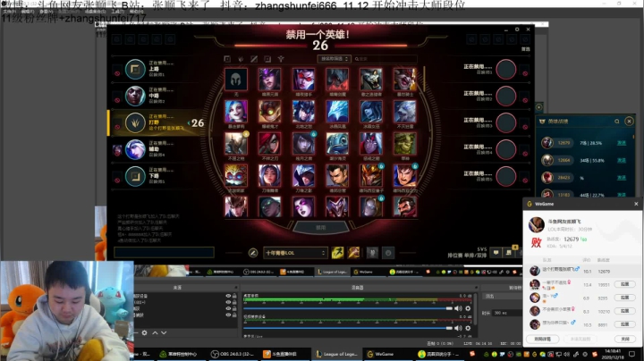This screenshot has width=644, height=361.
Task: Ban Syndra portrait labeled 暗黑元首
Action: pyautogui.click(x=270, y=80)
